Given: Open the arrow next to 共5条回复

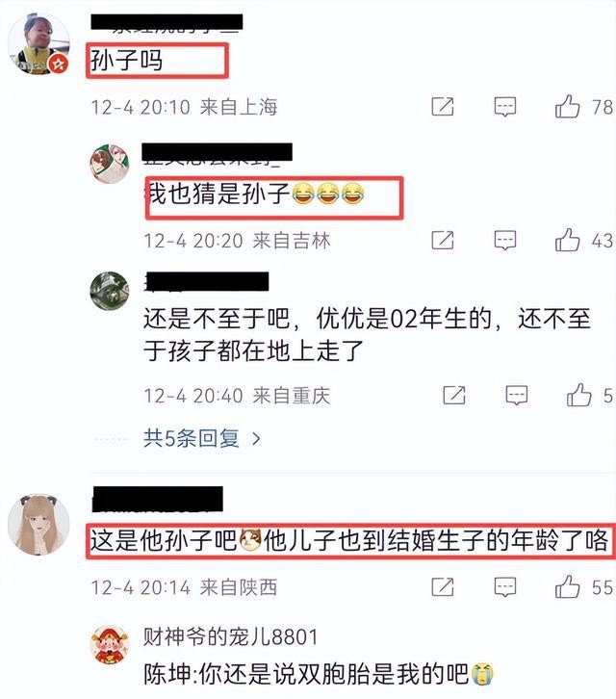Looking at the screenshot, I should 256,439.
